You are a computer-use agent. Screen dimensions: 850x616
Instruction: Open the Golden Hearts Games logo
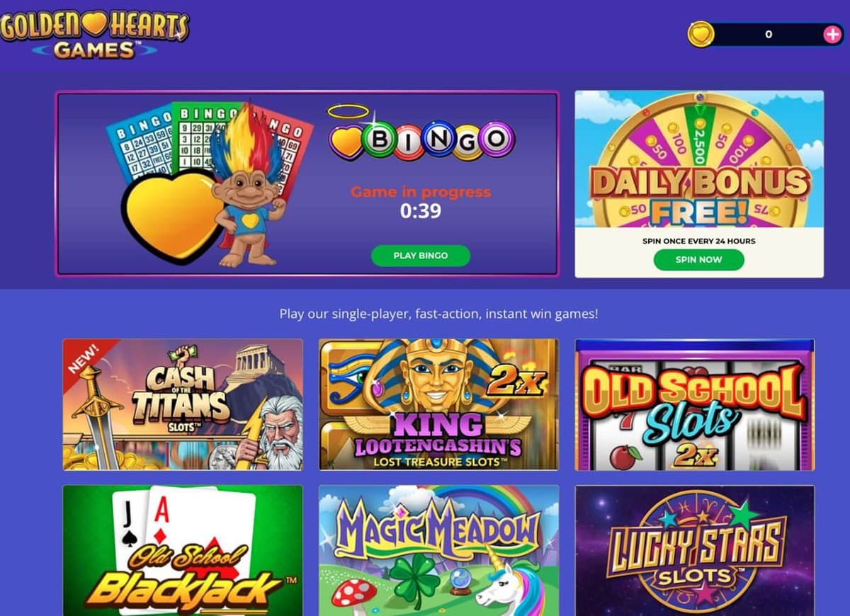(x=95, y=33)
